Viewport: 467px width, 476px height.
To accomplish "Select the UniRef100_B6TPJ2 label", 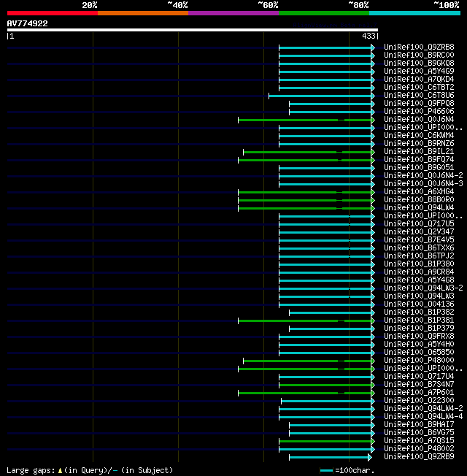I will pyautogui.click(x=419, y=256).
